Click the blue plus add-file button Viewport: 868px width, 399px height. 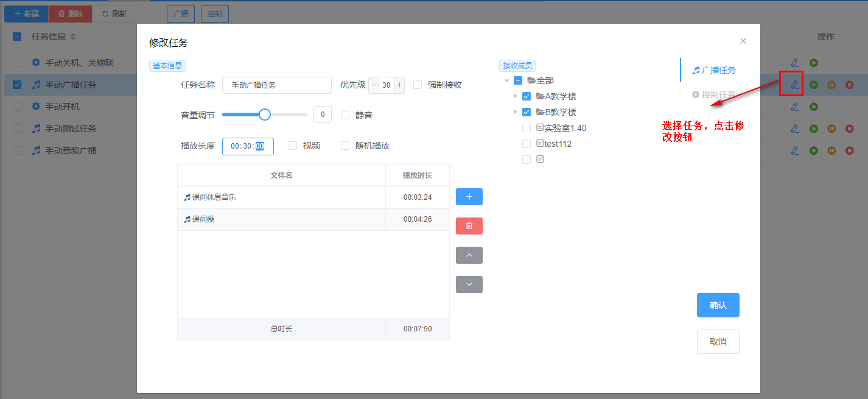tap(469, 197)
